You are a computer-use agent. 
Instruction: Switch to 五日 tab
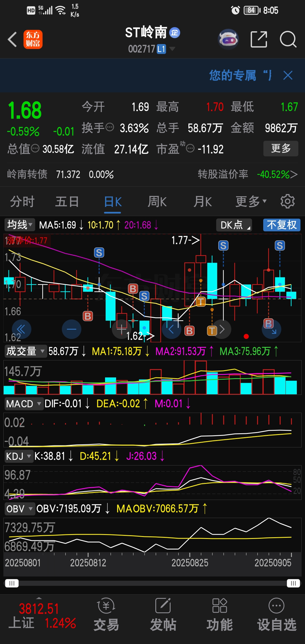(x=67, y=202)
